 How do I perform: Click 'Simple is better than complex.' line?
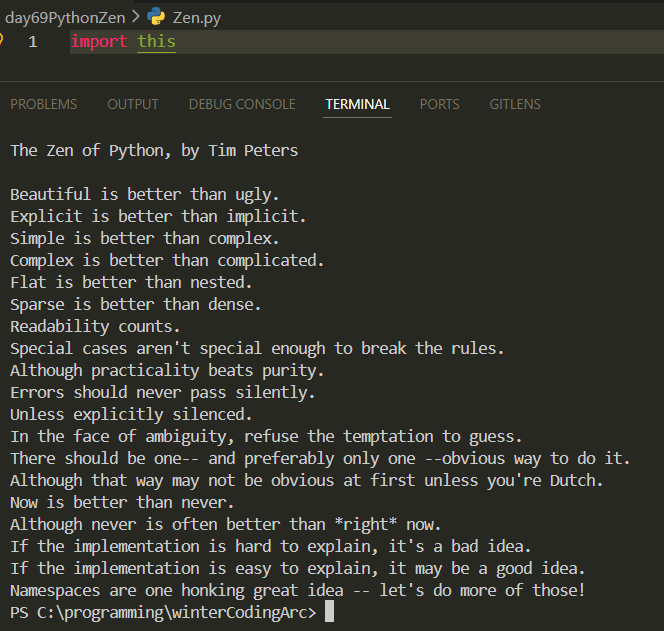click(144, 239)
